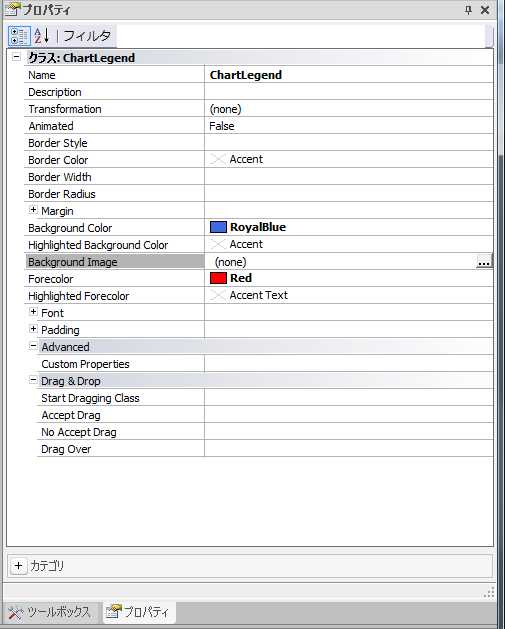This screenshot has width=505, height=629.
Task: Switch to the ツールボックス tab
Action: 51,612
